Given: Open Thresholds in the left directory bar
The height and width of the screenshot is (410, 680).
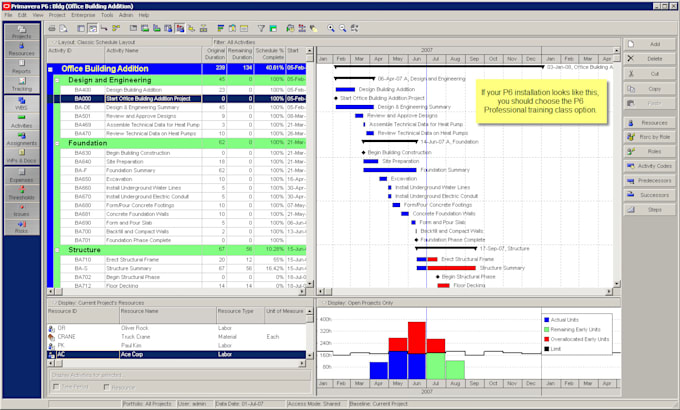Looking at the screenshot, I should click(22, 193).
